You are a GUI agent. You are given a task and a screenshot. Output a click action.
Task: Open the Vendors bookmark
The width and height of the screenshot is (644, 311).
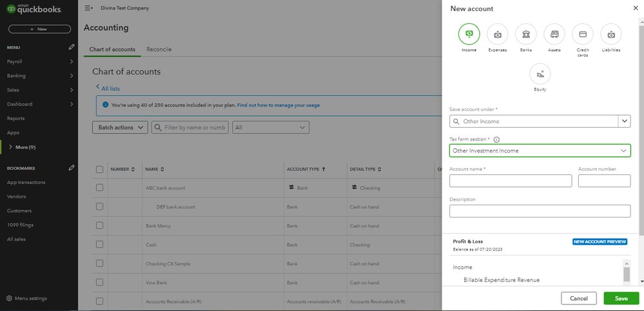[x=16, y=196]
